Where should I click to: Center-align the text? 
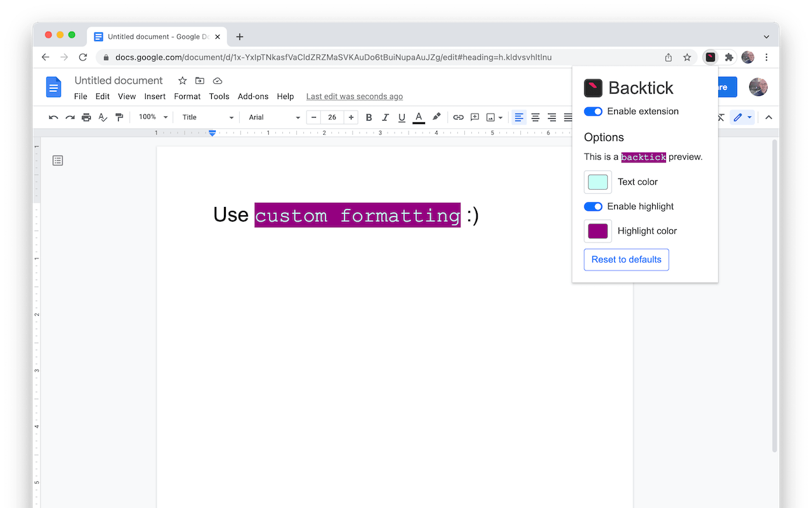click(535, 117)
